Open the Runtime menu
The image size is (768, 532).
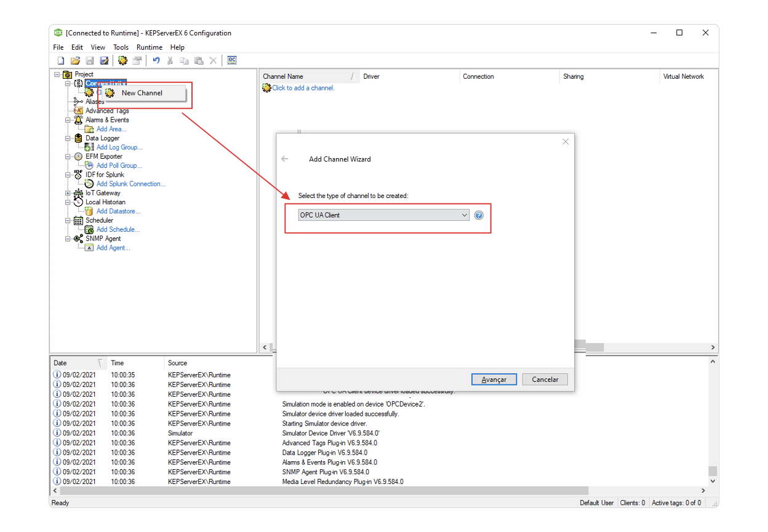tap(150, 47)
